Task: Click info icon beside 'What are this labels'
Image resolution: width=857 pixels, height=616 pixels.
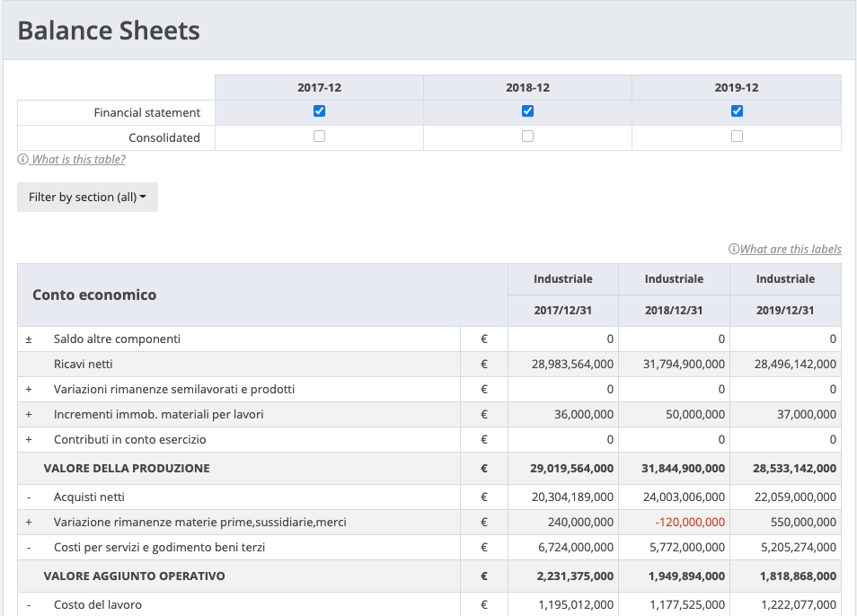Action: [734, 250]
